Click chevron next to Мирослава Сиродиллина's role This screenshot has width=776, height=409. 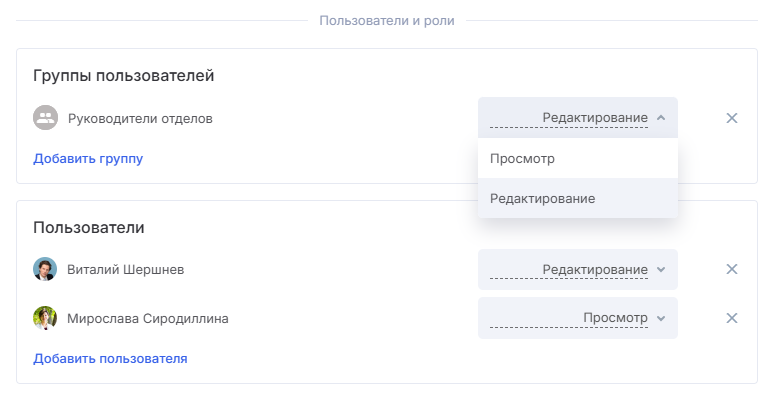(x=661, y=318)
